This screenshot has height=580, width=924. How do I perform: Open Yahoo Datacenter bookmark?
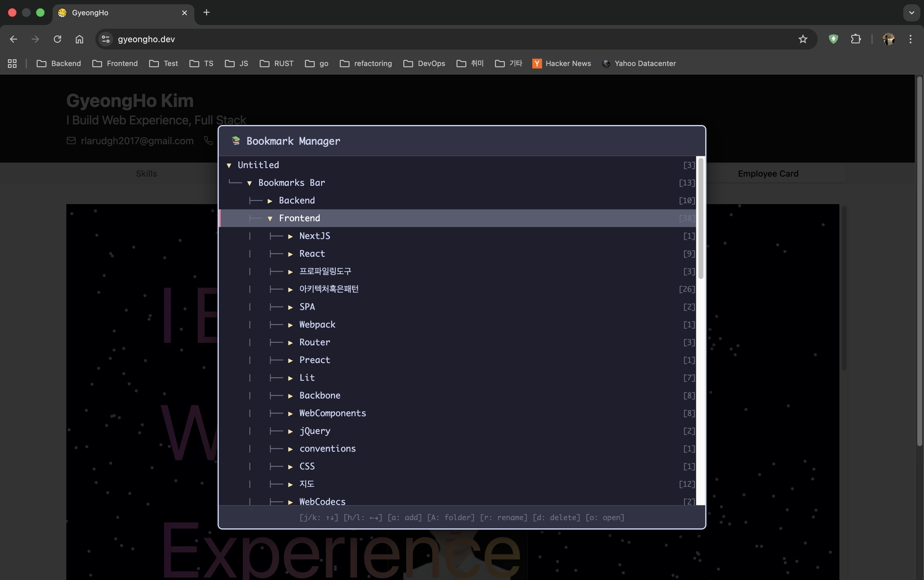click(639, 64)
